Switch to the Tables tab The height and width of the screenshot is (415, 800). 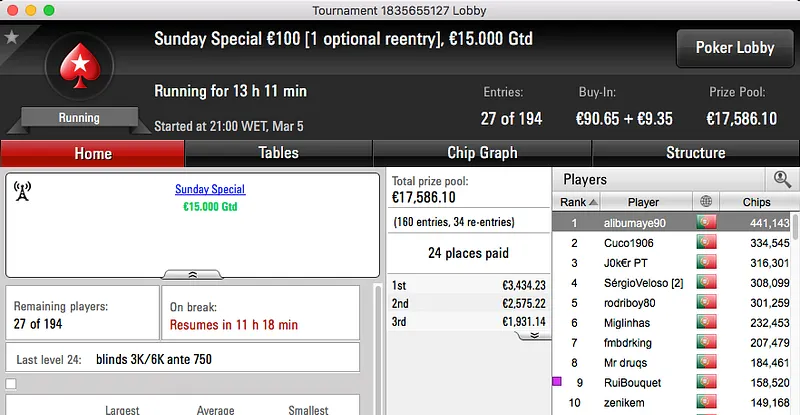point(278,153)
